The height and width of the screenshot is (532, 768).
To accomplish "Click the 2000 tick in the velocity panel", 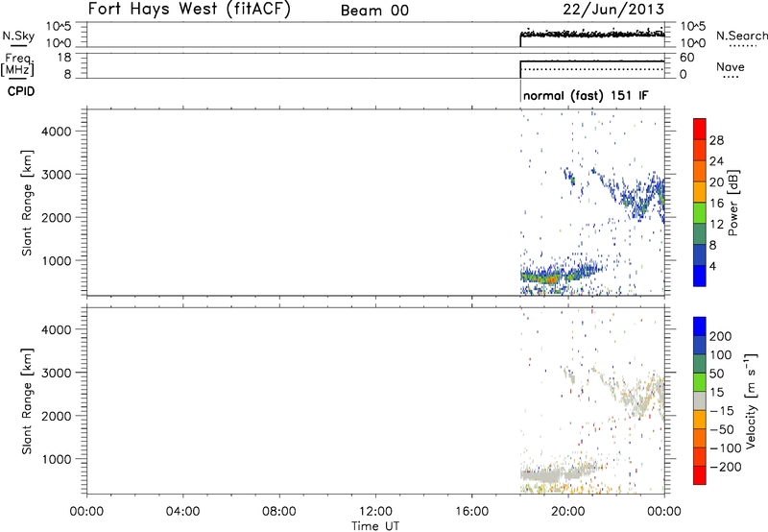I will click(x=57, y=416).
